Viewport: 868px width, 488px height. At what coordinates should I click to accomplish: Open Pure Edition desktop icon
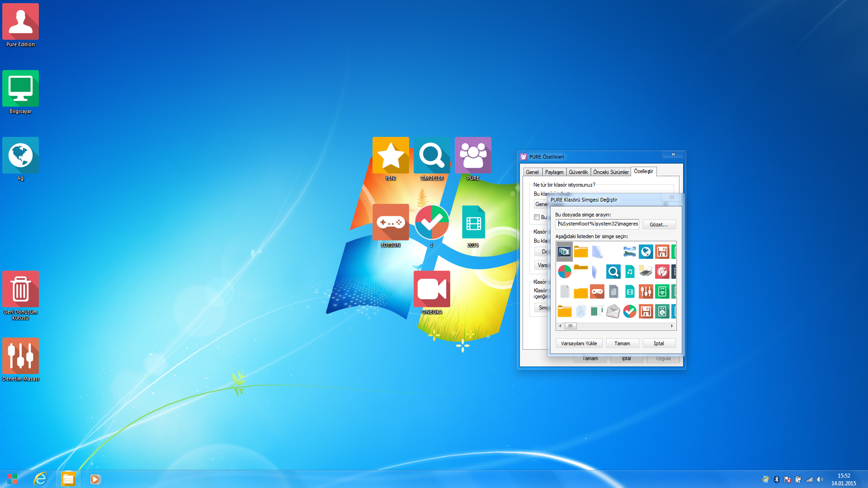click(x=20, y=26)
